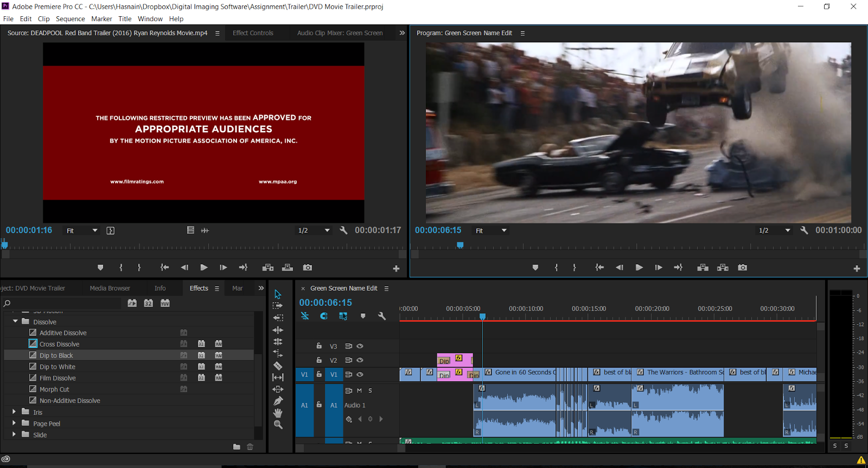This screenshot has width=868, height=468.
Task: Switch to Media Browser tab
Action: tap(110, 289)
